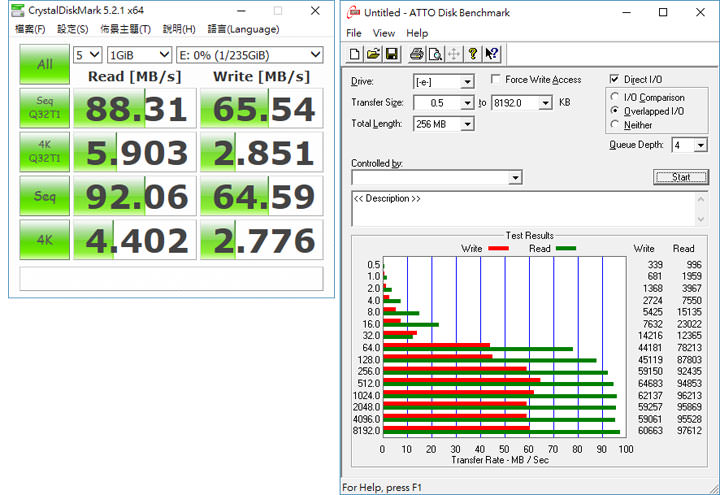Expand the Total Length 256 MB dropdown
The width and height of the screenshot is (720, 495).
click(467, 124)
